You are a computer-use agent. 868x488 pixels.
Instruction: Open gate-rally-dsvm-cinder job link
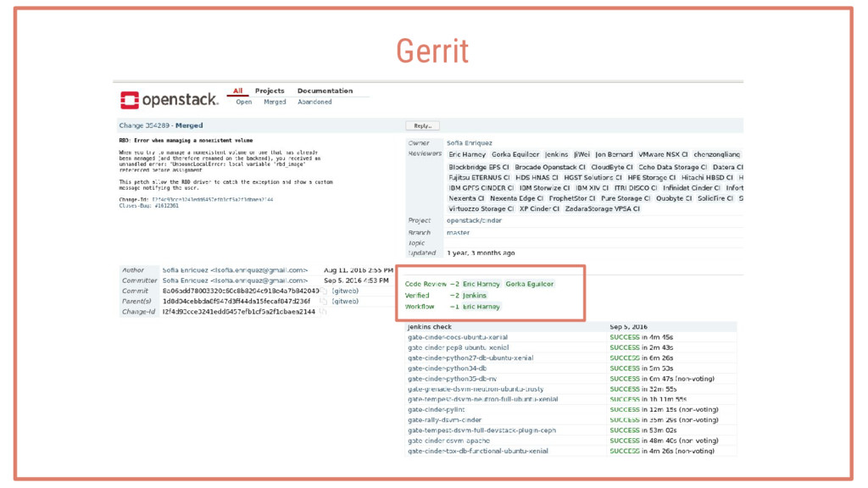444,420
